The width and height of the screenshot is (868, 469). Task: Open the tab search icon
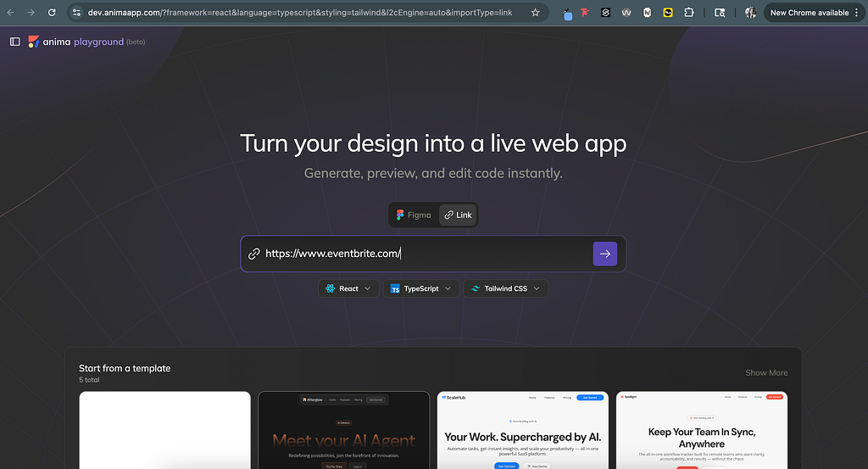coord(720,12)
